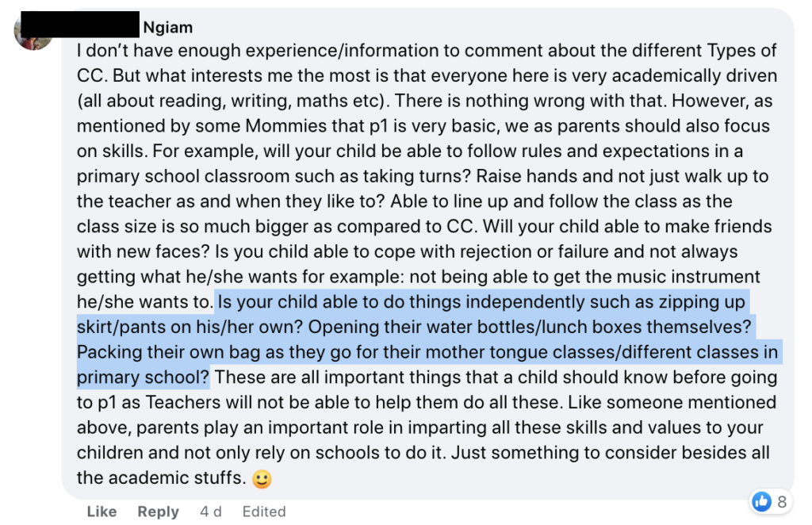The height and width of the screenshot is (525, 812).
Task: Click the blacked-out name box
Action: pyautogui.click(x=80, y=24)
